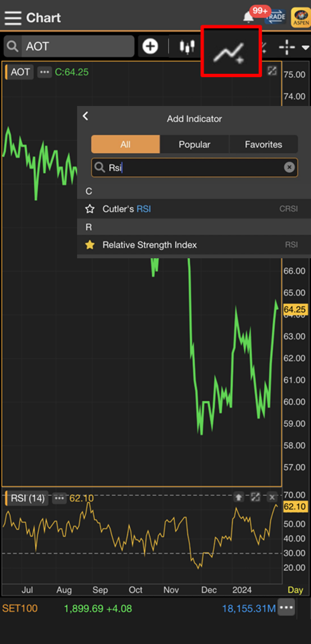
Task: Switch to the Popular tab
Action: [194, 144]
